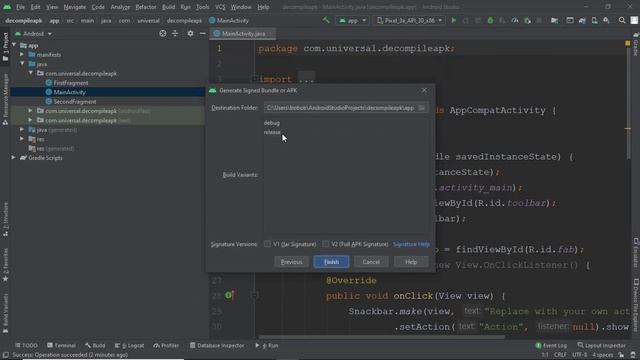Click the editor's horizontal scrollbar
This screenshot has width=640, height=360.
click(382, 337)
